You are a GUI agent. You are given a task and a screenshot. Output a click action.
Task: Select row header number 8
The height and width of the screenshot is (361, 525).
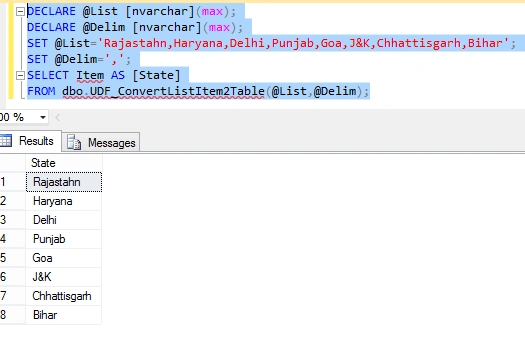(x=12, y=315)
